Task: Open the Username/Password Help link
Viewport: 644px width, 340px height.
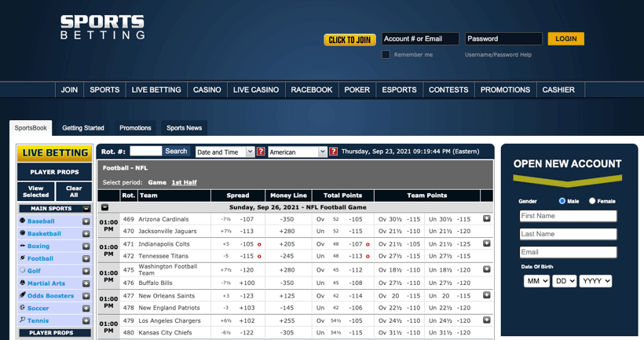Action: tap(498, 55)
